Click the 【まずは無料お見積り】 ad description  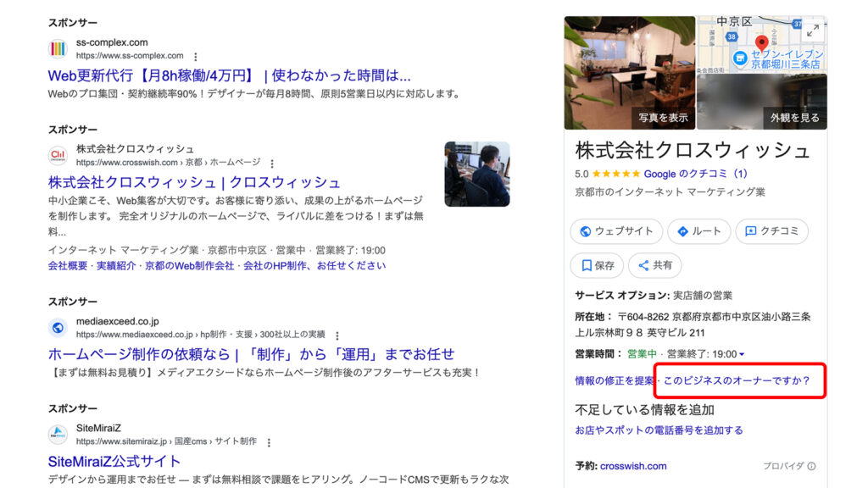coord(265,373)
